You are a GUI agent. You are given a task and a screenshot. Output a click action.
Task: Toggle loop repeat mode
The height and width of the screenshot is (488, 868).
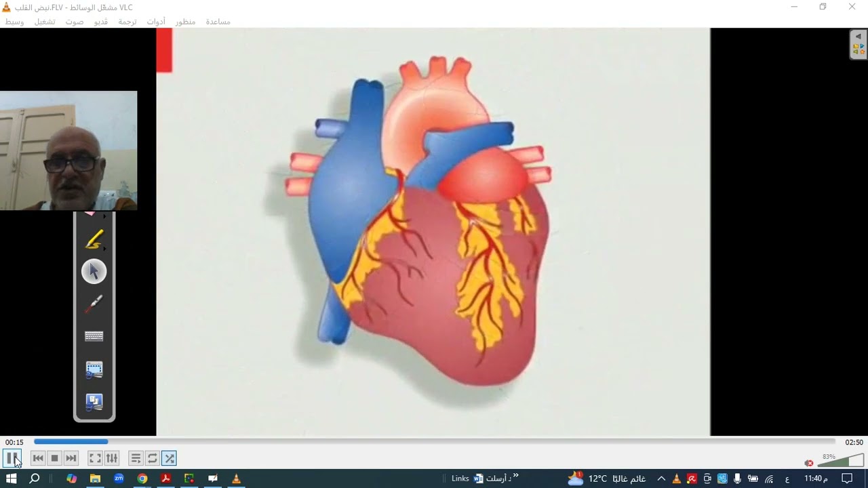point(153,458)
